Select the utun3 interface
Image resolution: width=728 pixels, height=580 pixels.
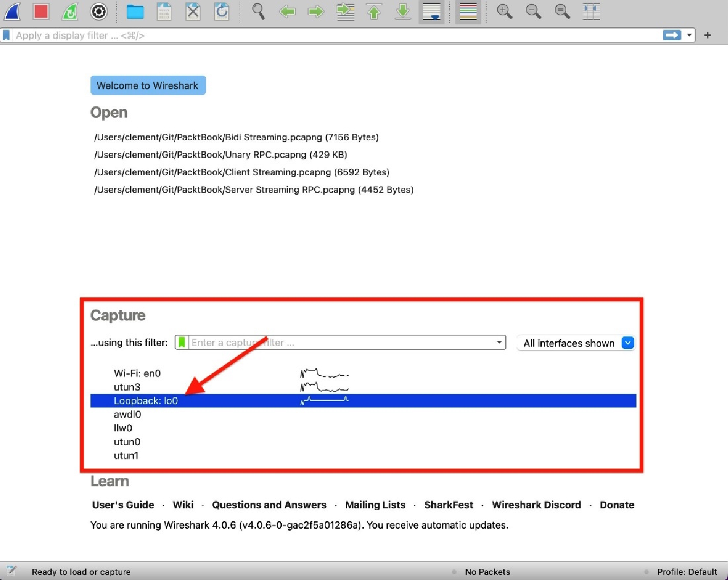click(363, 387)
